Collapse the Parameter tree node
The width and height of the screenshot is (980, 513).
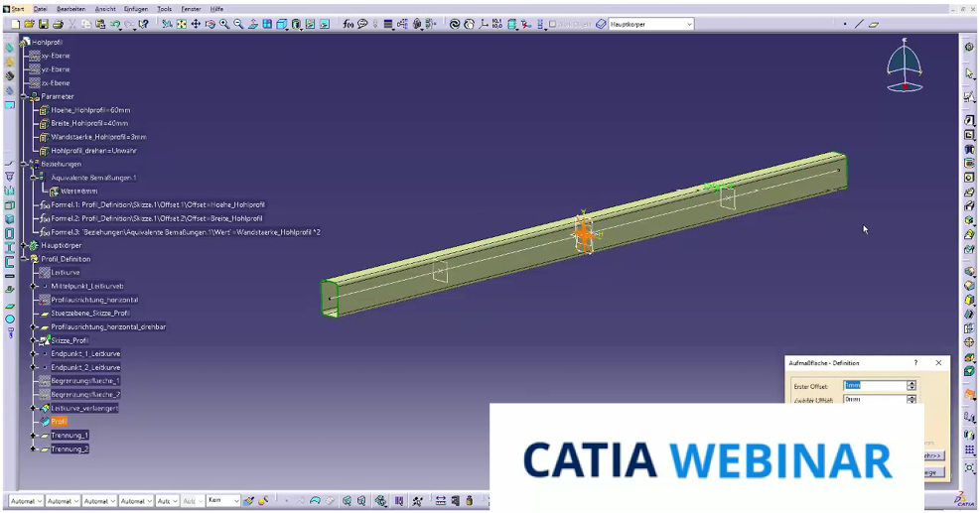pyautogui.click(x=25, y=97)
